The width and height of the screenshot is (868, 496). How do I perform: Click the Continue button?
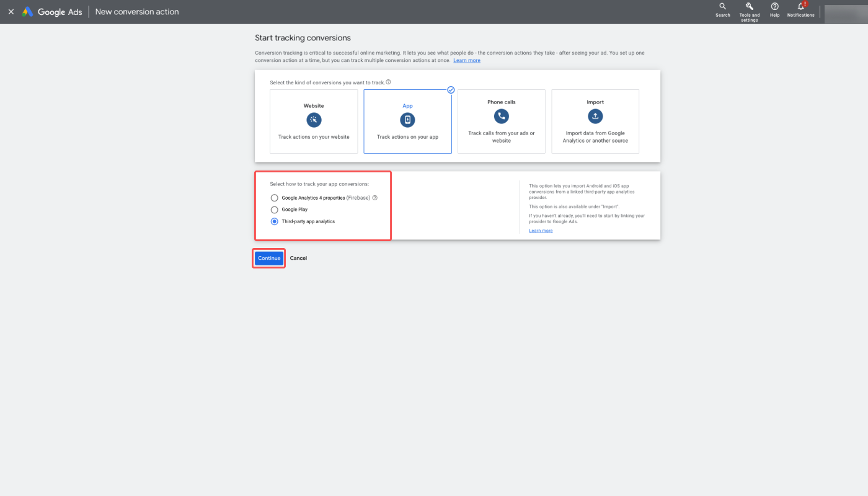pyautogui.click(x=269, y=258)
